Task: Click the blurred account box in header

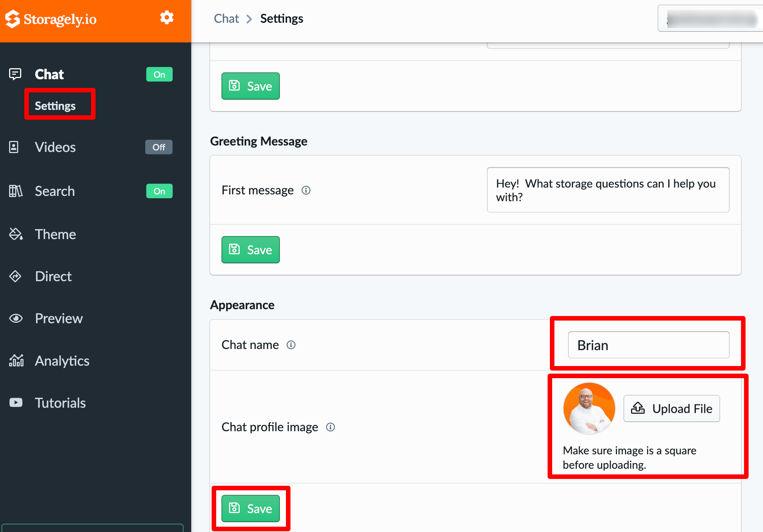Action: [710, 18]
